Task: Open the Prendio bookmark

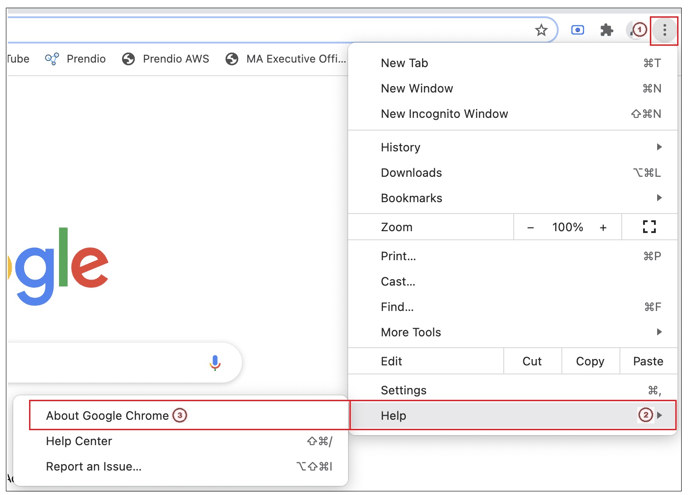Action: [75, 59]
